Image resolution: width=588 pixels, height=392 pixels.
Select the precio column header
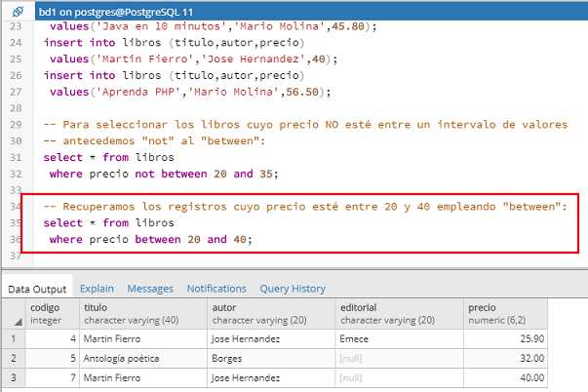[x=505, y=314]
